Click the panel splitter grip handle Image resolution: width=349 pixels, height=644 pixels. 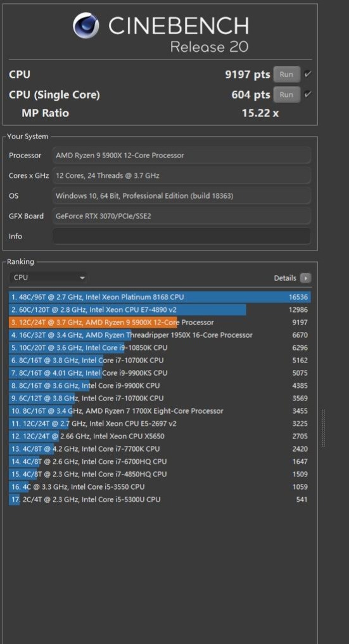click(x=322, y=428)
